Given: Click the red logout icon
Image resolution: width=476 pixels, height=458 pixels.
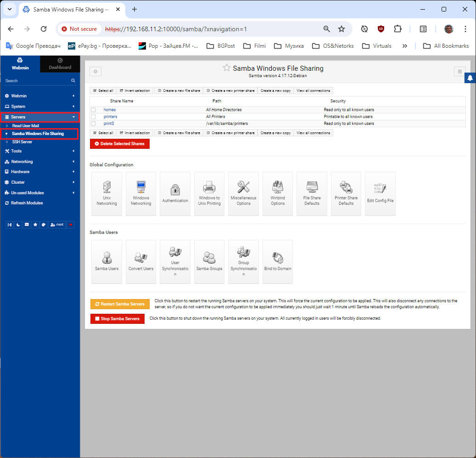Looking at the screenshot, I should (70, 225).
